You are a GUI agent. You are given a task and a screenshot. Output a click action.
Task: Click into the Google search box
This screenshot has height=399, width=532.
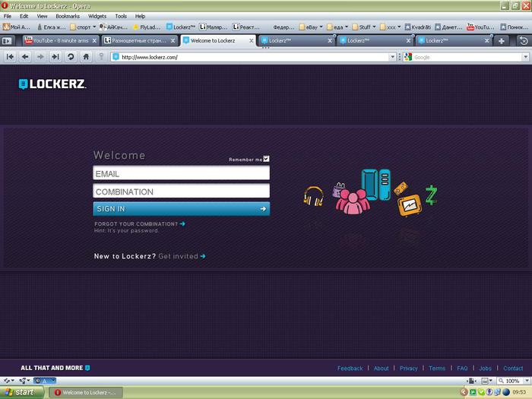(467, 57)
